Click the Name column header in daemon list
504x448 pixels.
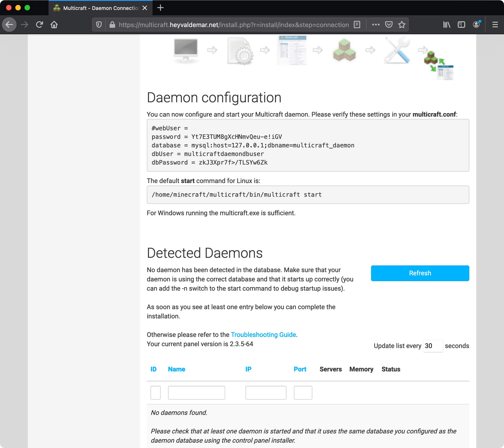[176, 369]
